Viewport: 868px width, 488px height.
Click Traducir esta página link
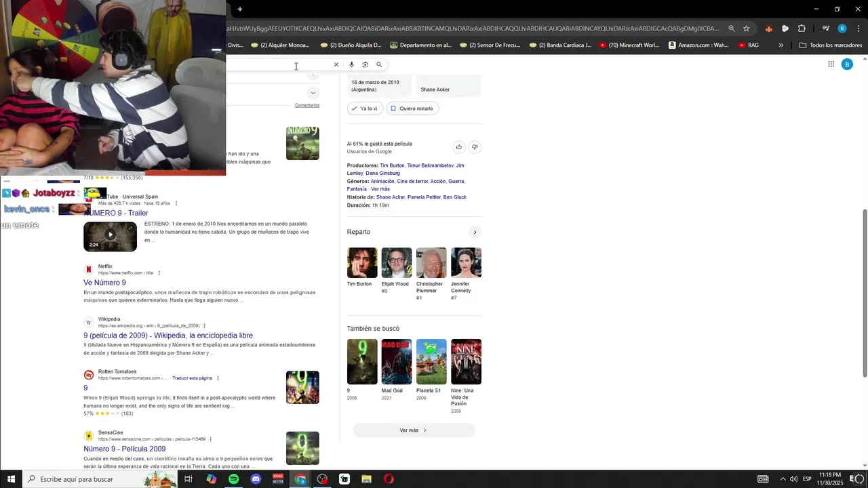(192, 378)
